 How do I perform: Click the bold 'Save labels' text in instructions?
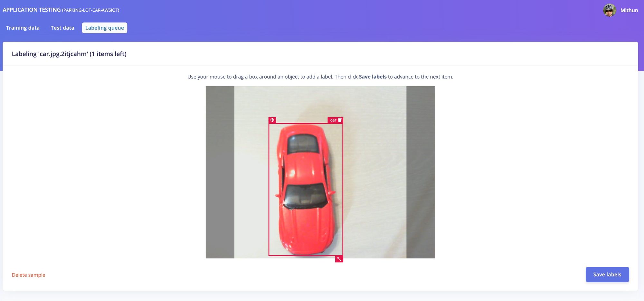(x=373, y=77)
